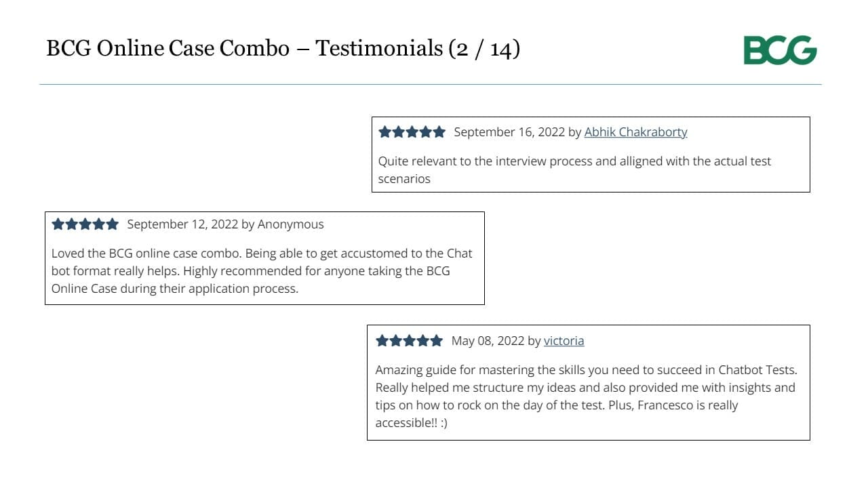This screenshot has width=868, height=488.
Task: Click middle star of the Anonymous review
Action: click(x=85, y=224)
